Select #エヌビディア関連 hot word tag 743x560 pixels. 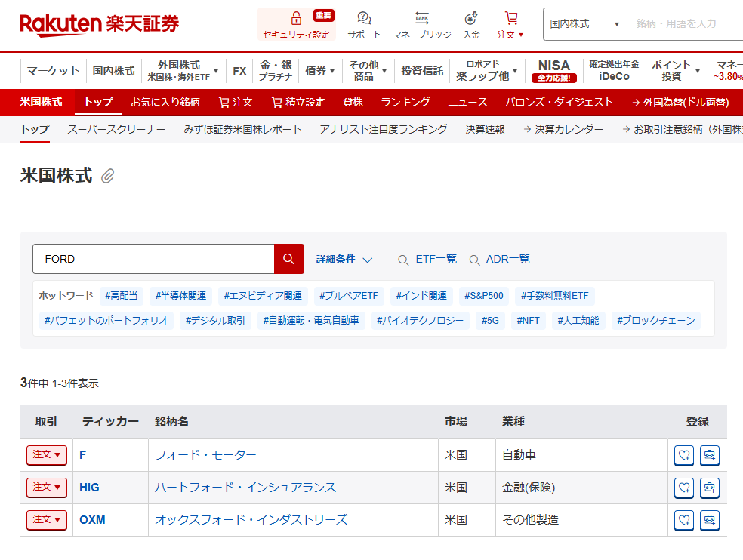pyautogui.click(x=263, y=296)
